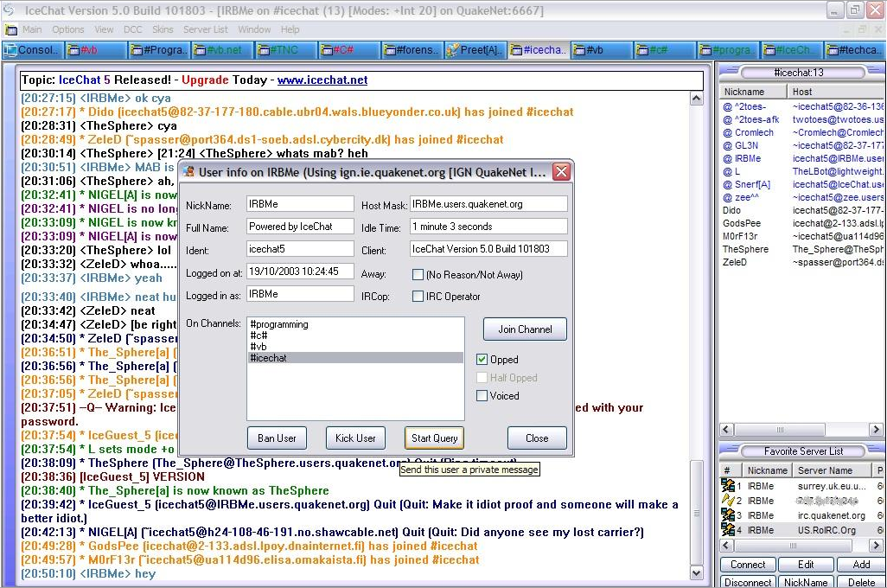Viewport: 887px width, 588px height.
Task: Open the Help menu
Action: coord(290,29)
